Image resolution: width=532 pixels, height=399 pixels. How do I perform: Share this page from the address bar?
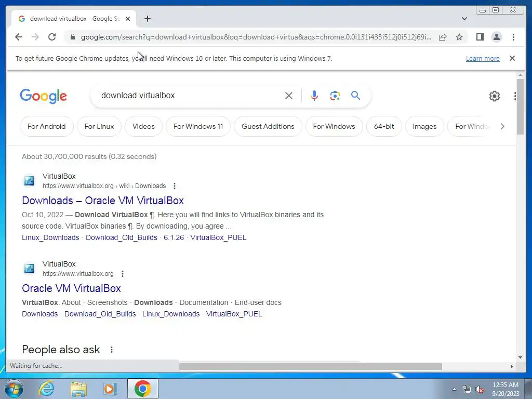tap(443, 37)
